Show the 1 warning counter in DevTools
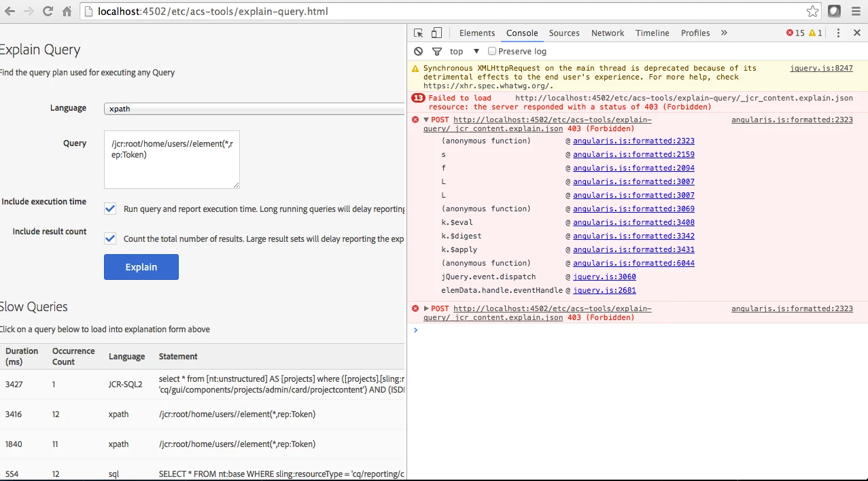868x481 pixels. coord(816,33)
